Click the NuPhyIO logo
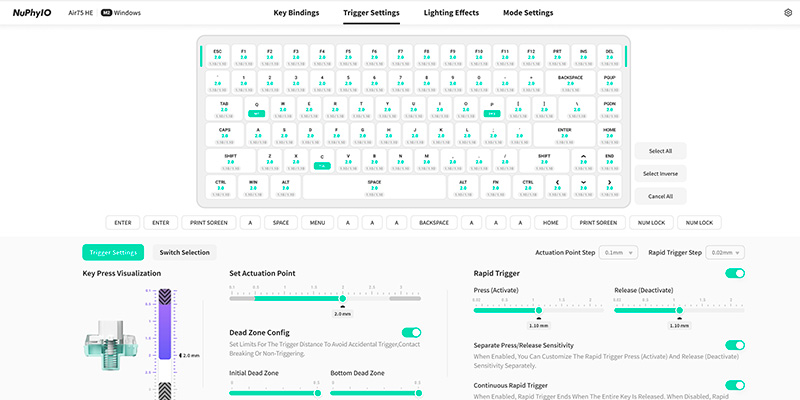 pyautogui.click(x=32, y=13)
